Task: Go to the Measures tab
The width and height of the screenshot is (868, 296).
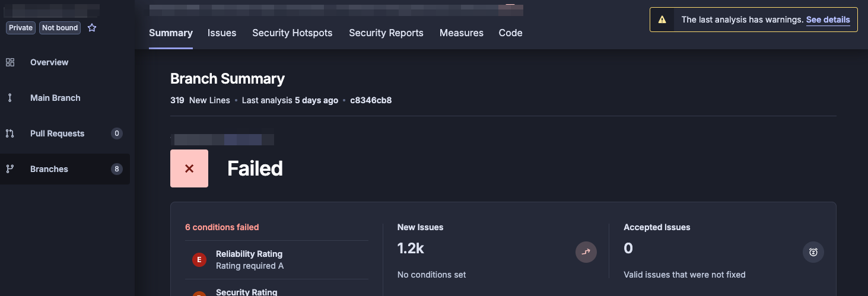Action: (x=462, y=33)
